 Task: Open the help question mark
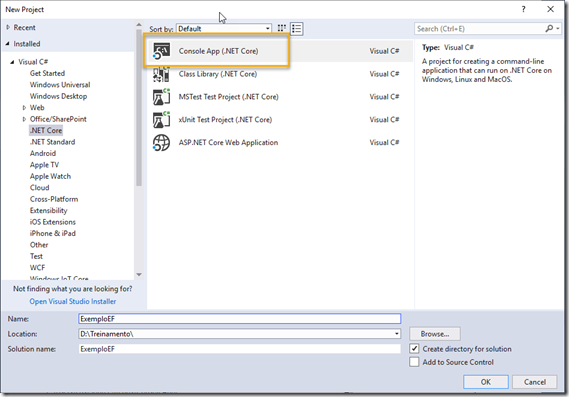coord(523,9)
